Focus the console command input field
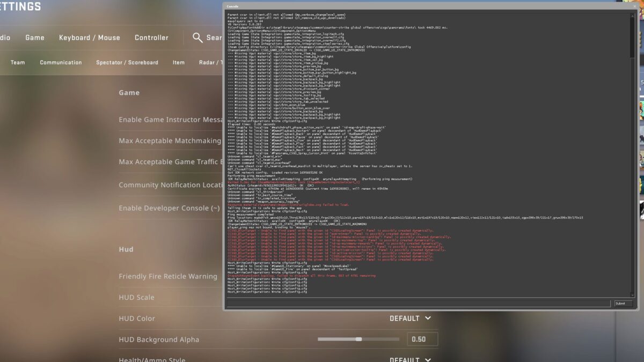644x362 pixels. point(419,304)
